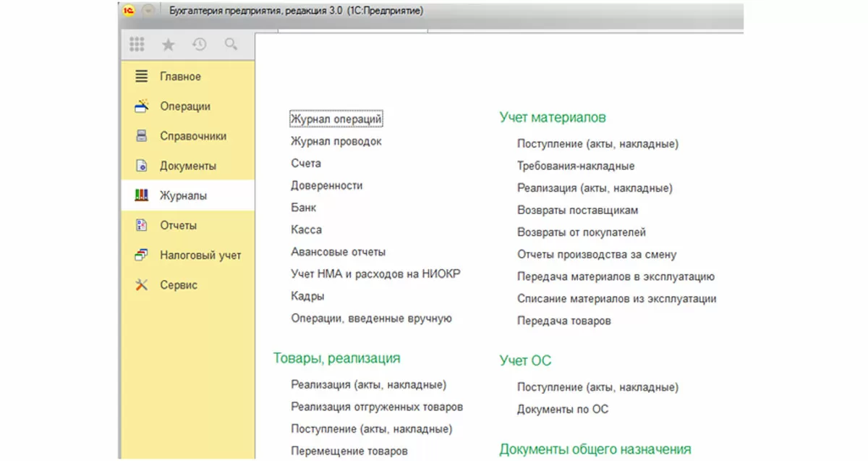Click the Справочники section icon

tap(142, 136)
